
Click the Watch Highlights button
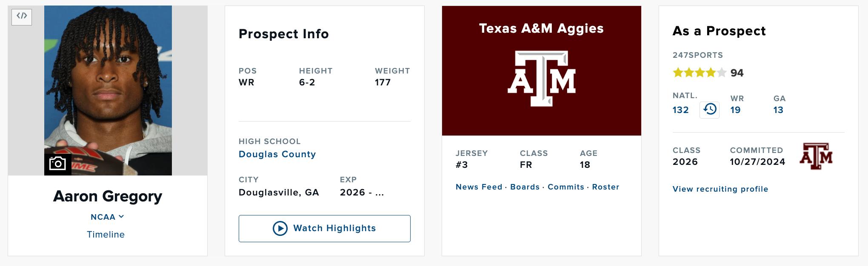(324, 229)
